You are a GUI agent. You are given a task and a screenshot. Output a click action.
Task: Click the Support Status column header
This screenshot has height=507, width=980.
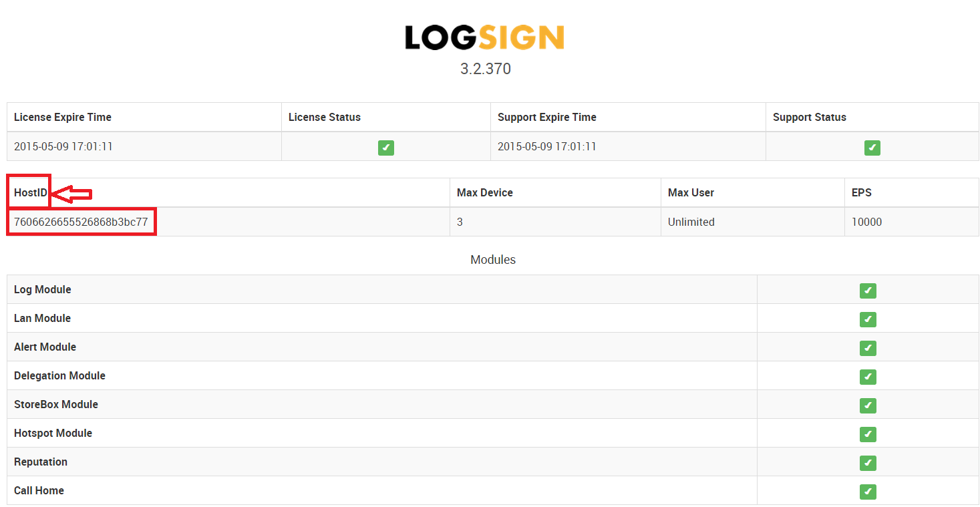point(810,117)
